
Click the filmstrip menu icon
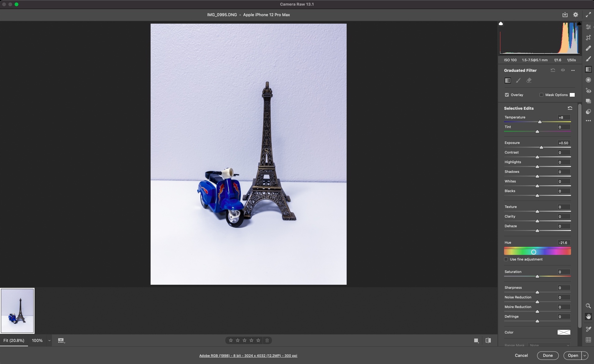pos(61,341)
